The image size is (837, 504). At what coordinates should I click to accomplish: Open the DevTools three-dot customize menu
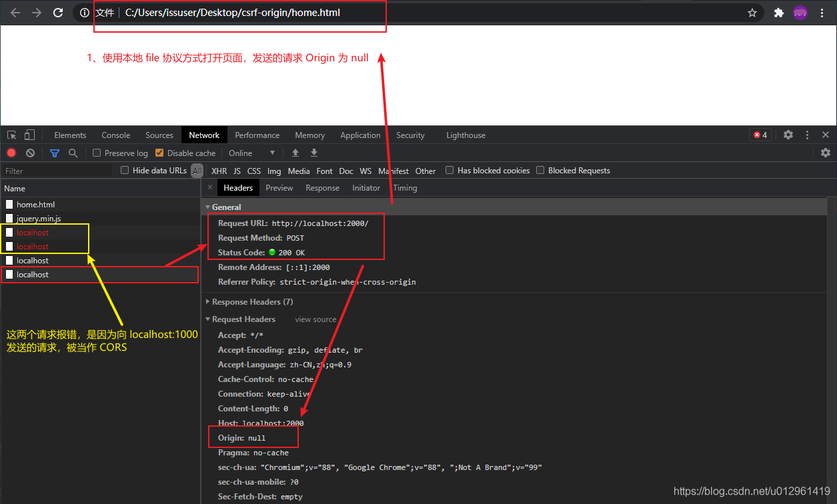807,135
